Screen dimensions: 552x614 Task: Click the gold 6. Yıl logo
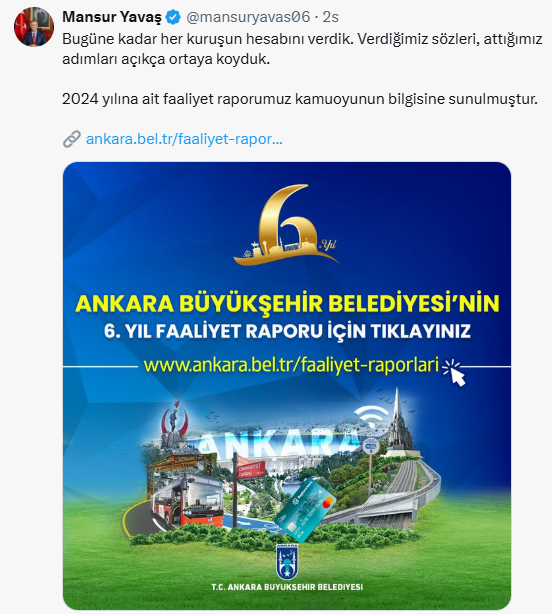click(287, 225)
